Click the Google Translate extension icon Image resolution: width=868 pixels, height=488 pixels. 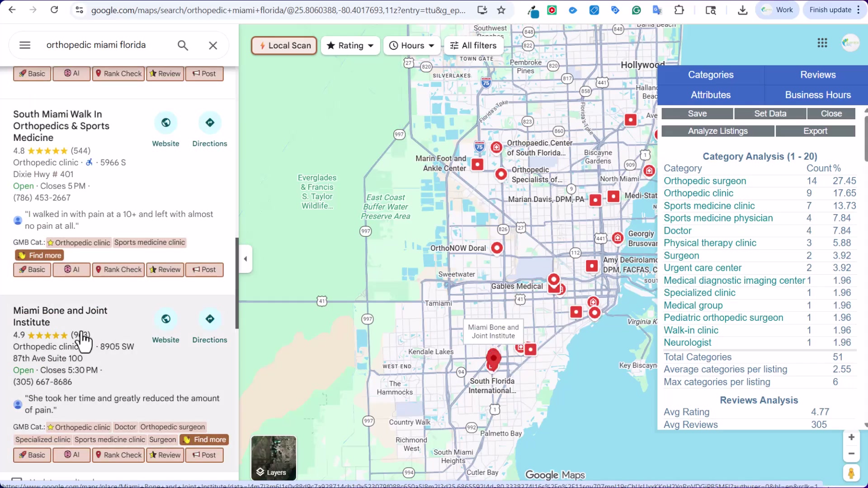coord(657,10)
